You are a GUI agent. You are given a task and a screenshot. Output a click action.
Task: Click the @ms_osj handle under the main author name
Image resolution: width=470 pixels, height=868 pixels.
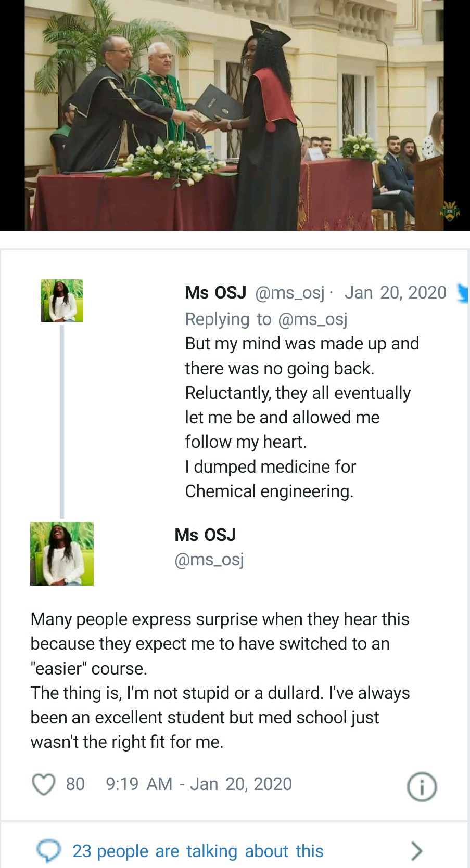click(x=209, y=560)
